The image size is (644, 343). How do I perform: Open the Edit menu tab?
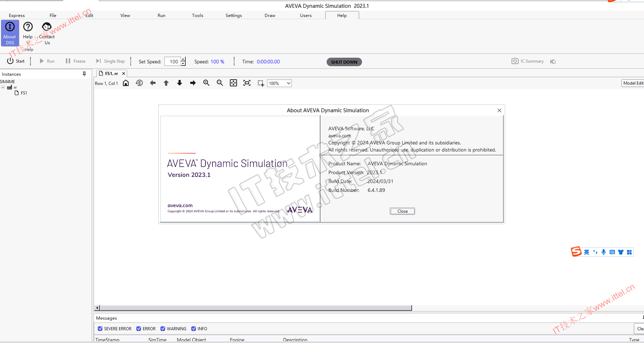[89, 15]
